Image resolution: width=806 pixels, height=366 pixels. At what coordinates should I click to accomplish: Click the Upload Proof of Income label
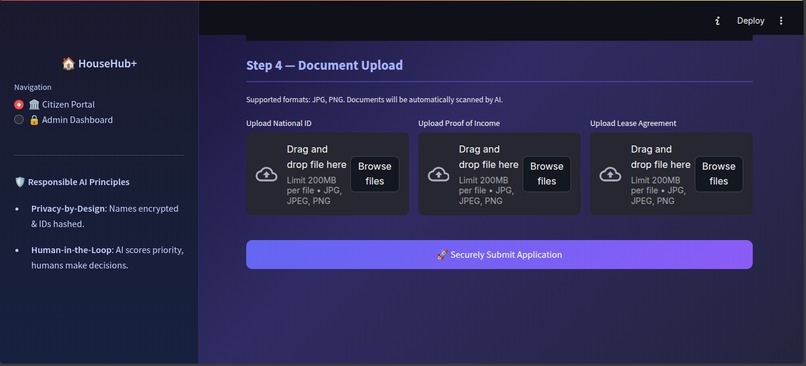point(459,123)
